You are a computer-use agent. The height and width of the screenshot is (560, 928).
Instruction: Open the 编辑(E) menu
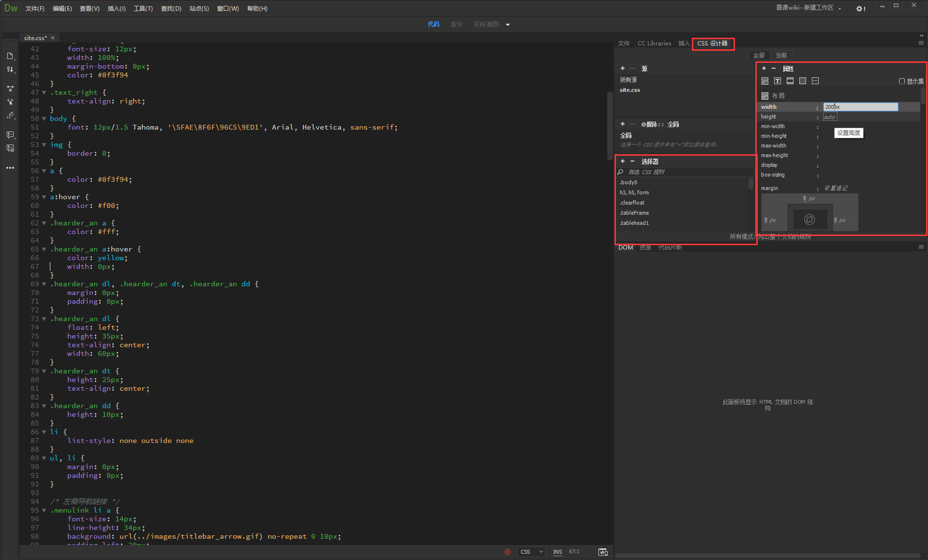pos(62,9)
